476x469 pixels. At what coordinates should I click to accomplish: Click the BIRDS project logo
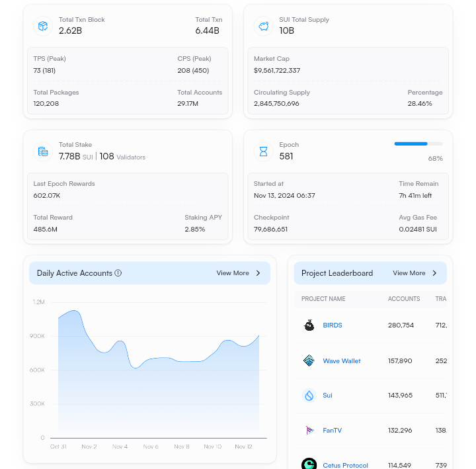click(309, 325)
